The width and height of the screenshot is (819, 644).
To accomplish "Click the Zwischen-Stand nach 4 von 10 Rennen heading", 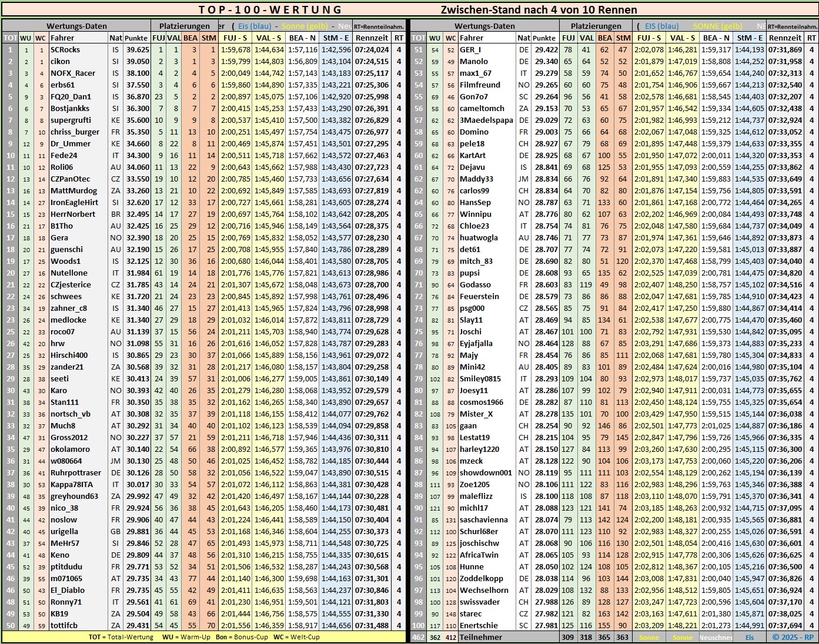I will tap(539, 9).
